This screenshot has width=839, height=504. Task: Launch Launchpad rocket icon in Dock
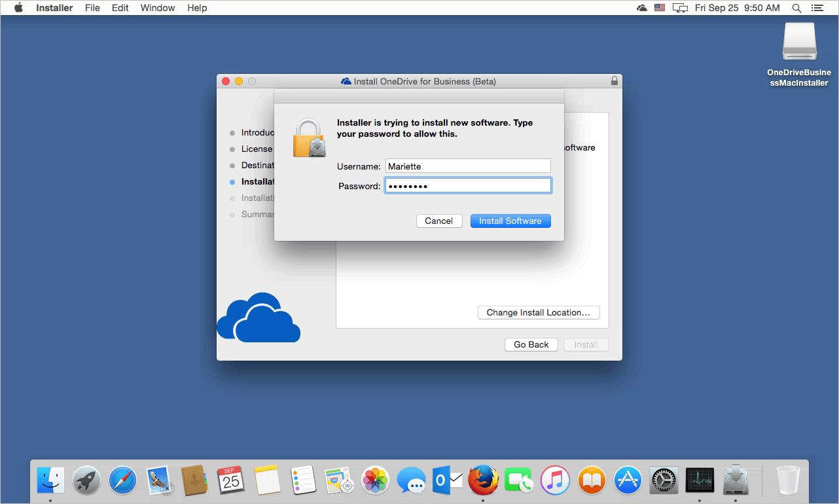tap(86, 481)
